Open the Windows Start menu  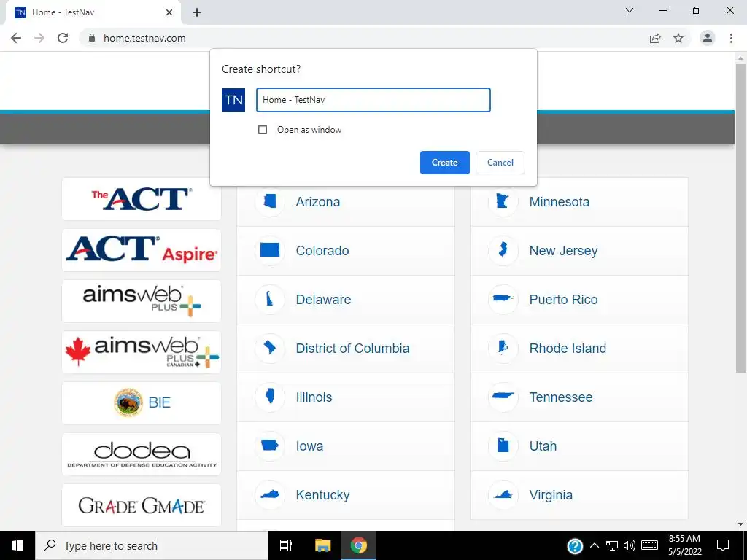tap(18, 545)
